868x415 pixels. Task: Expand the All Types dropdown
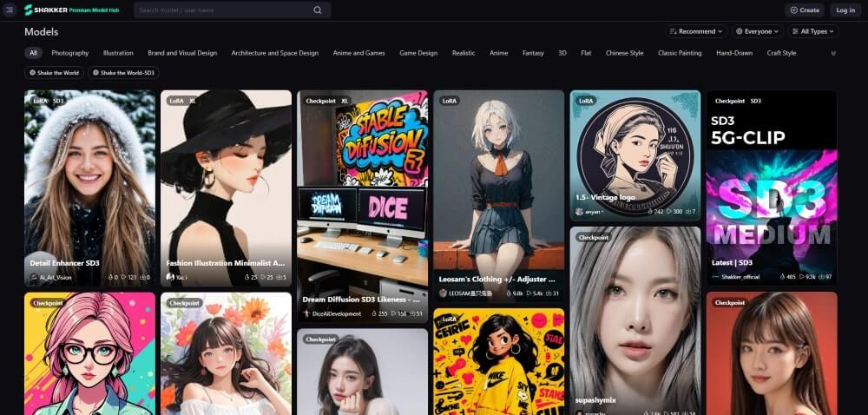[813, 31]
